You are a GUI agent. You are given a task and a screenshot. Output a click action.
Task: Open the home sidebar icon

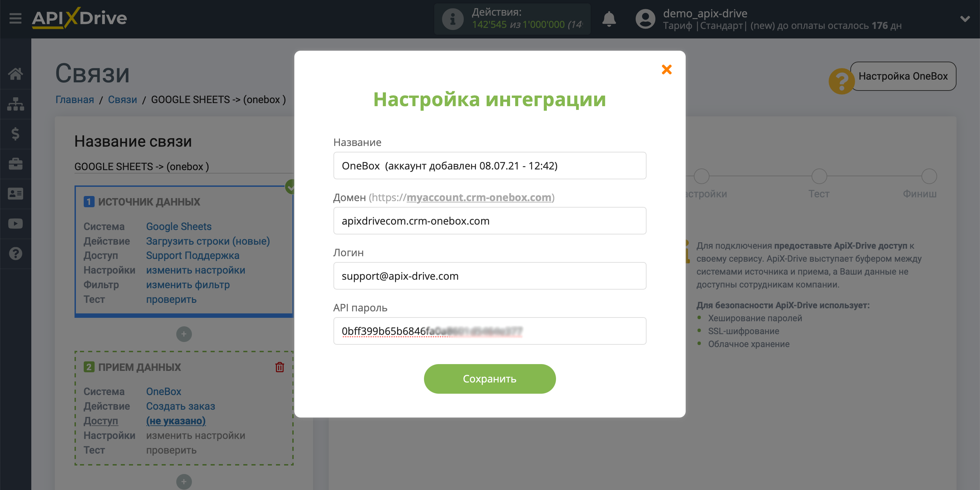15,74
